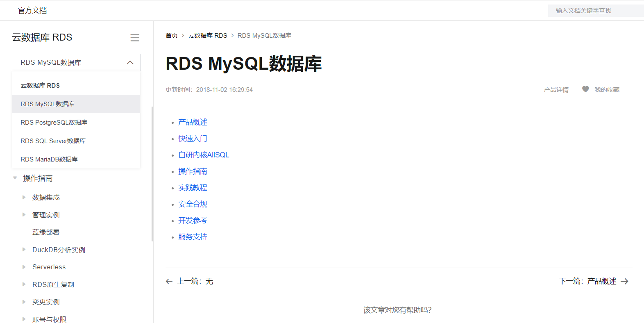Click RDS MySQL数据库 in the breadcrumb
Screen dimensions: 644x323
pyautogui.click(x=264, y=36)
